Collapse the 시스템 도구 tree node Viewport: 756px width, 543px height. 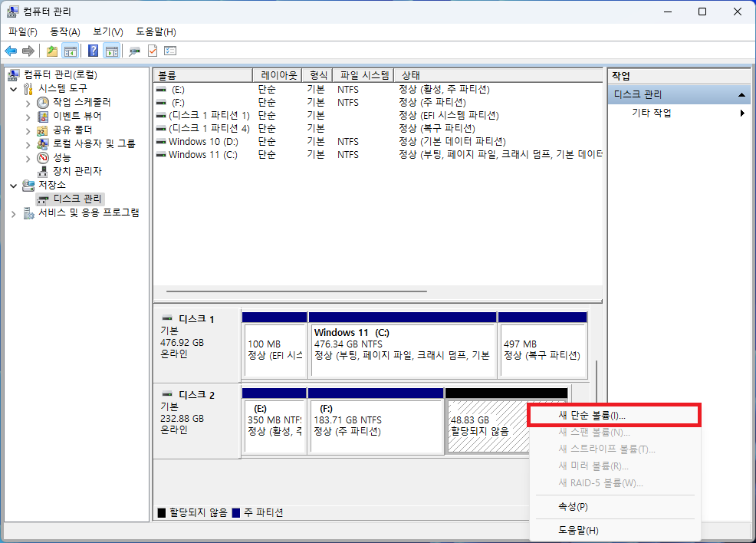(13, 88)
